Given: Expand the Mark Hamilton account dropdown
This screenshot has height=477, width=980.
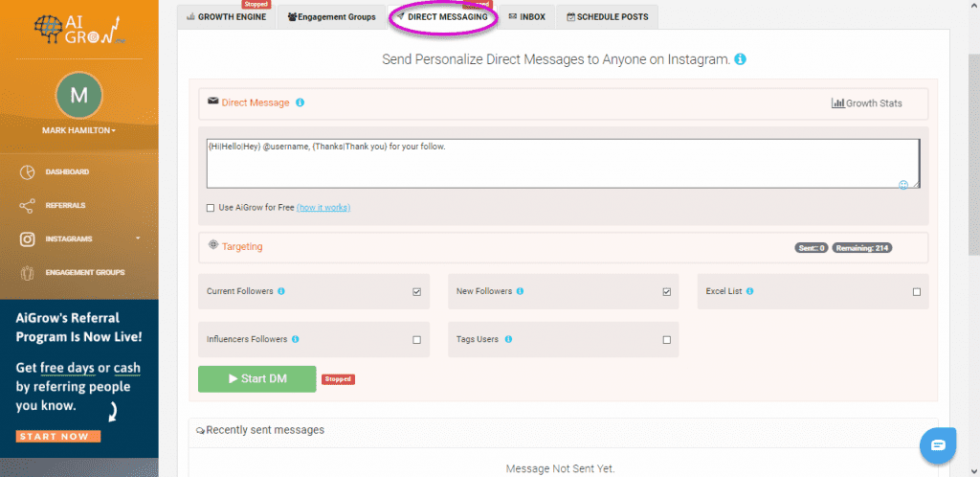Looking at the screenshot, I should [x=78, y=130].
